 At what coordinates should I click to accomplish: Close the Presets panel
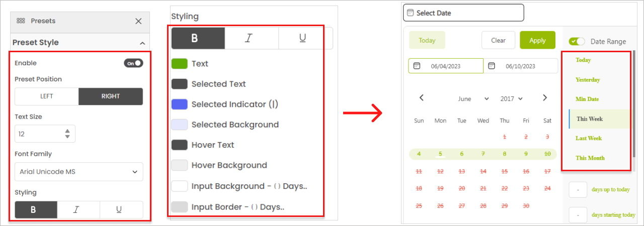tap(138, 21)
